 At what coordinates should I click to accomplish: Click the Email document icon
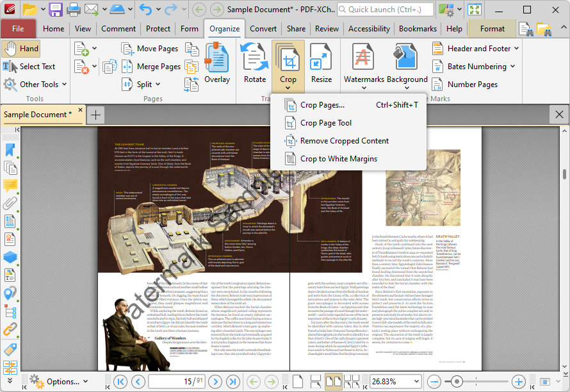[92, 10]
